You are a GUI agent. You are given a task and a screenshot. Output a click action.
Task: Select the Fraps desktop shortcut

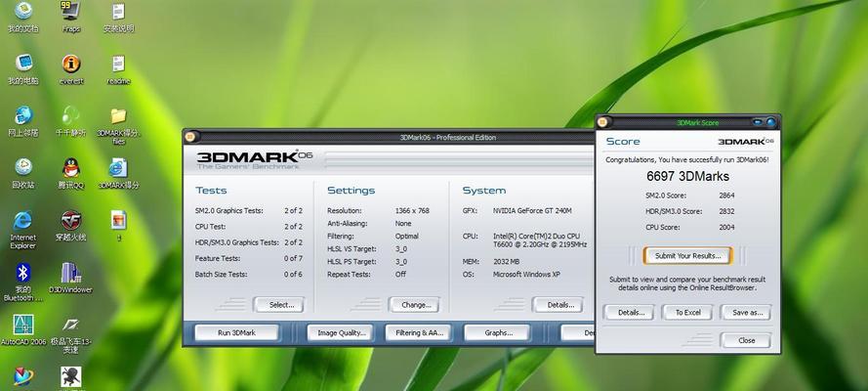pyautogui.click(x=71, y=17)
